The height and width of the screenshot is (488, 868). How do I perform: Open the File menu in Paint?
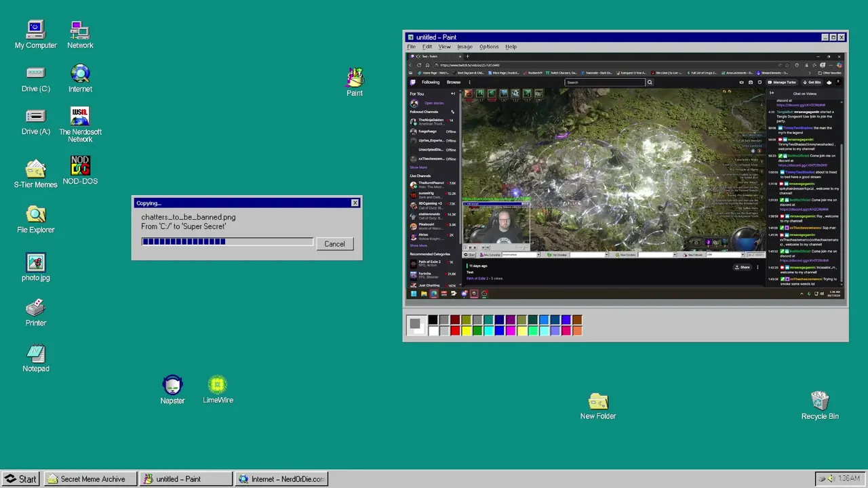point(411,47)
